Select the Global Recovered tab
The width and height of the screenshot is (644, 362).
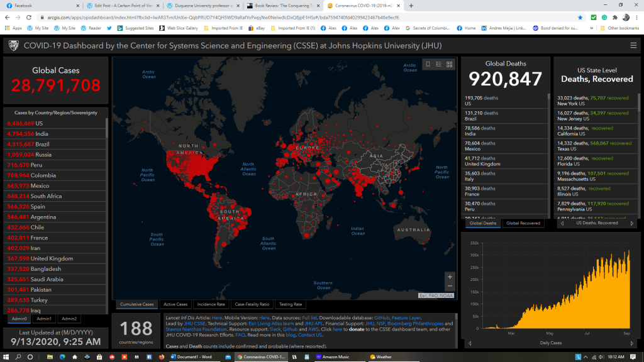click(x=524, y=223)
